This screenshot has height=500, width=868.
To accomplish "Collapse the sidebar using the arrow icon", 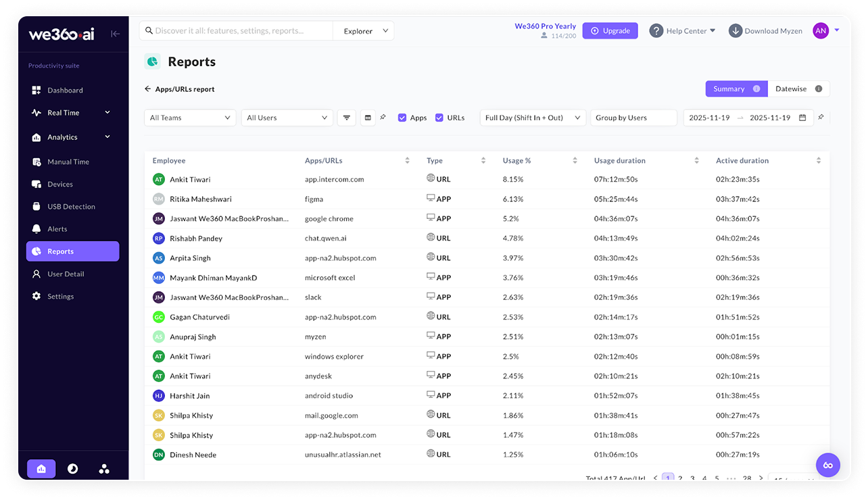I will (115, 34).
